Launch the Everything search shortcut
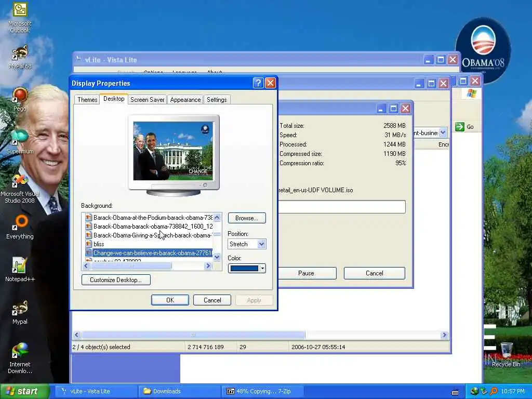The height and width of the screenshot is (399, 532). (20, 227)
